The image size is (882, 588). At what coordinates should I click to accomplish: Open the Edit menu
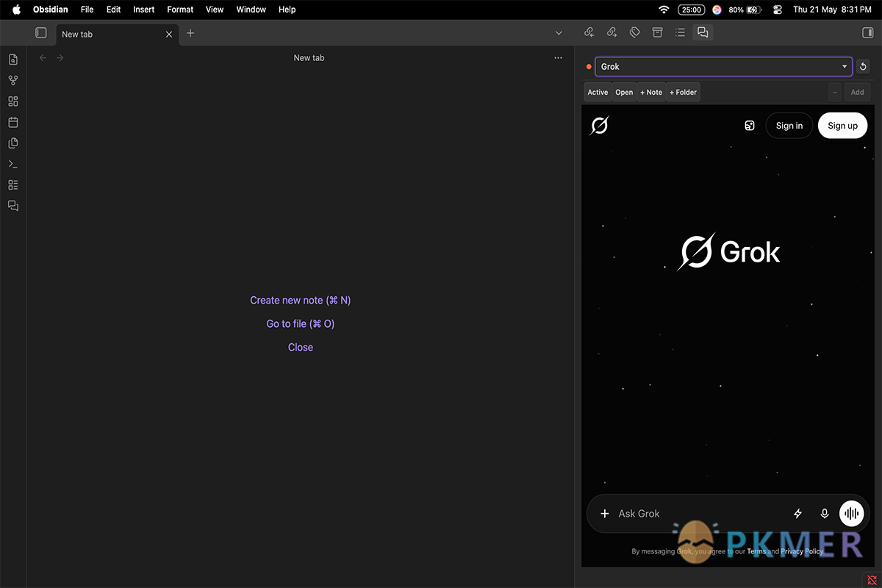pos(113,10)
